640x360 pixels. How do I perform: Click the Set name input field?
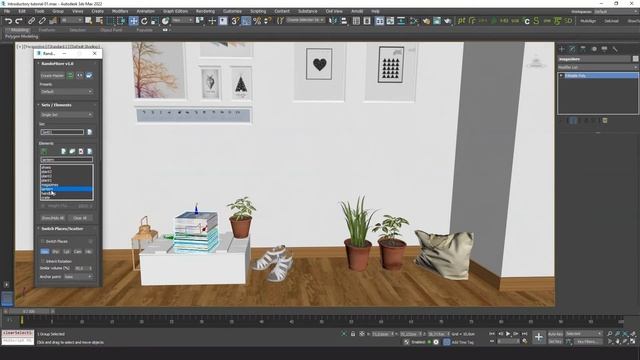point(62,132)
